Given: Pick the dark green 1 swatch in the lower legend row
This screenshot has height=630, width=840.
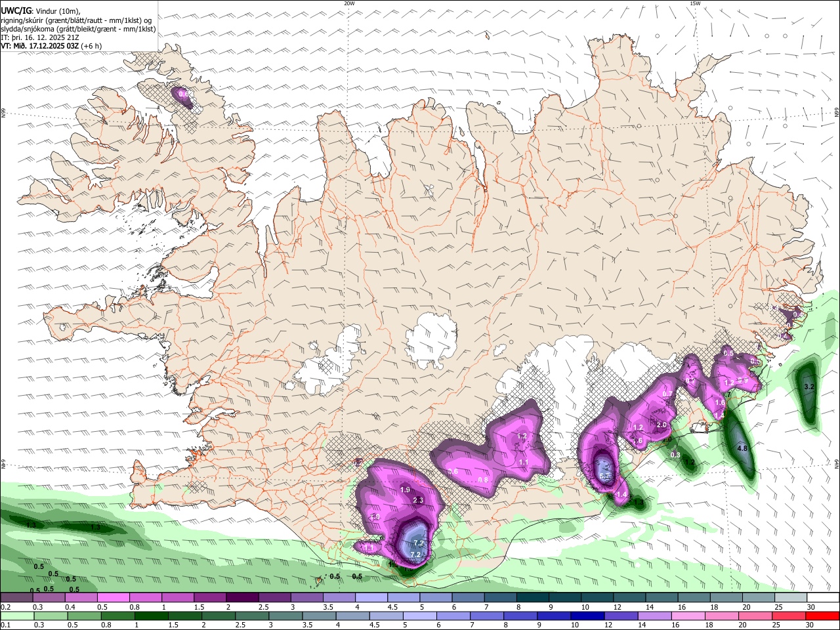Looking at the screenshot, I should [x=151, y=616].
